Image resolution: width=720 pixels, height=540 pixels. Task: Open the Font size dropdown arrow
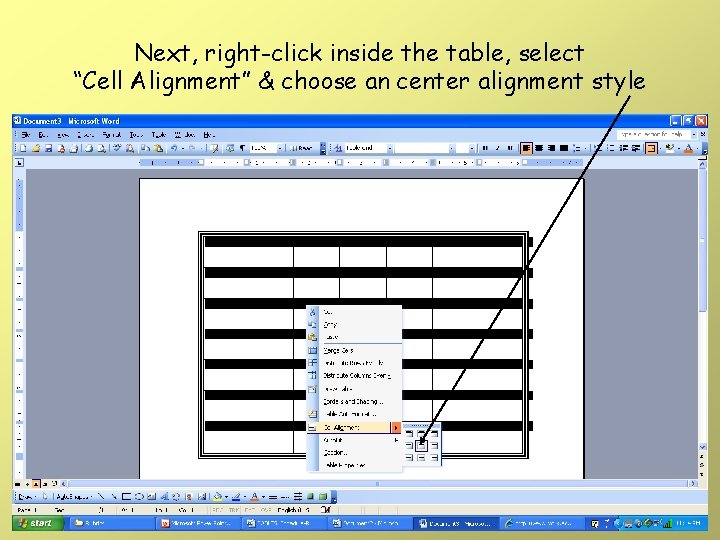coord(472,148)
